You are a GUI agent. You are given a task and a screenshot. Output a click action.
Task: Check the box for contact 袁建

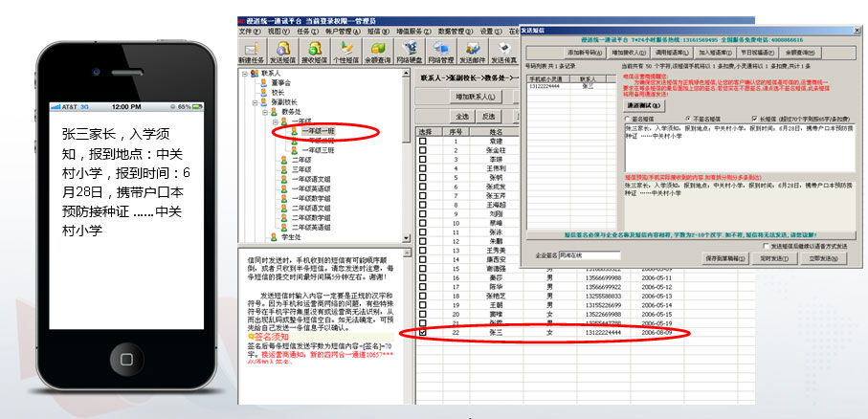[x=423, y=142]
